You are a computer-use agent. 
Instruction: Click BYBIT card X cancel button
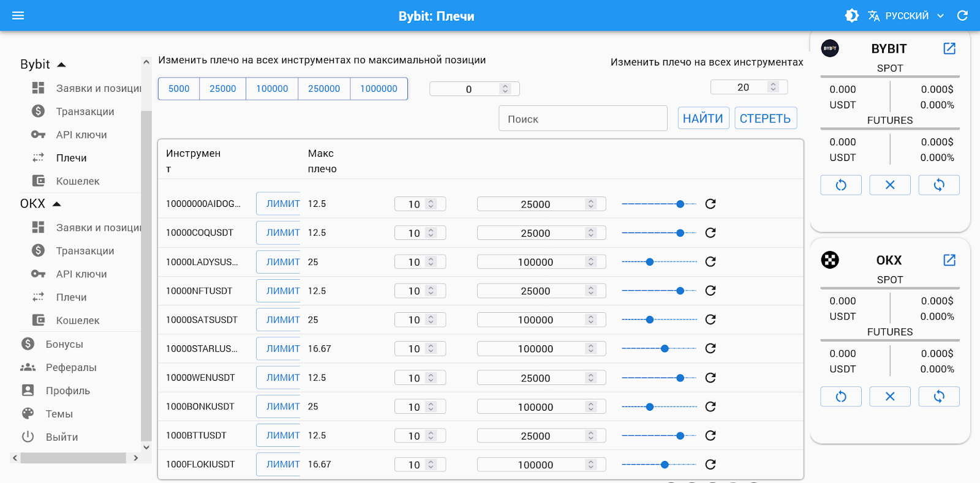[x=890, y=185]
